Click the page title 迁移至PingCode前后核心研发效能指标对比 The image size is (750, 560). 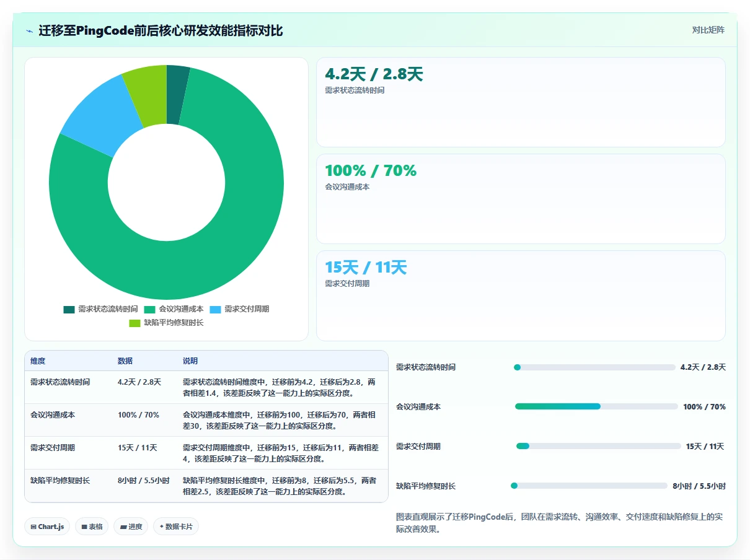pos(161,30)
